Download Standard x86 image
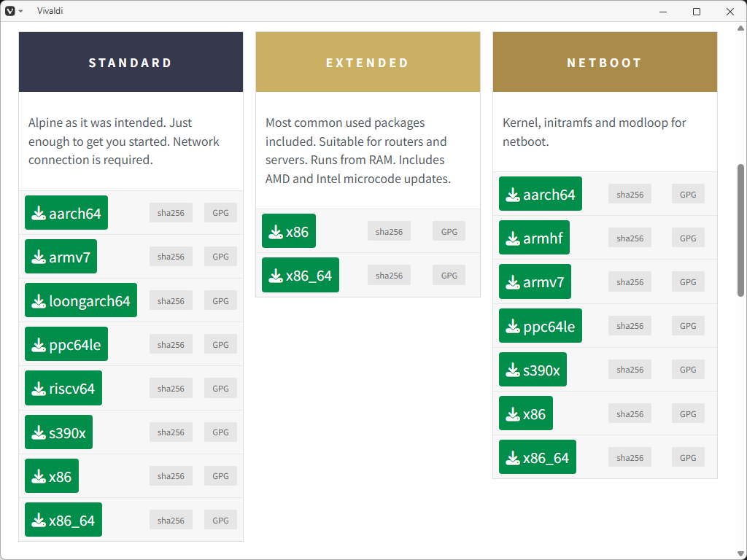This screenshot has width=747, height=560. [x=52, y=476]
